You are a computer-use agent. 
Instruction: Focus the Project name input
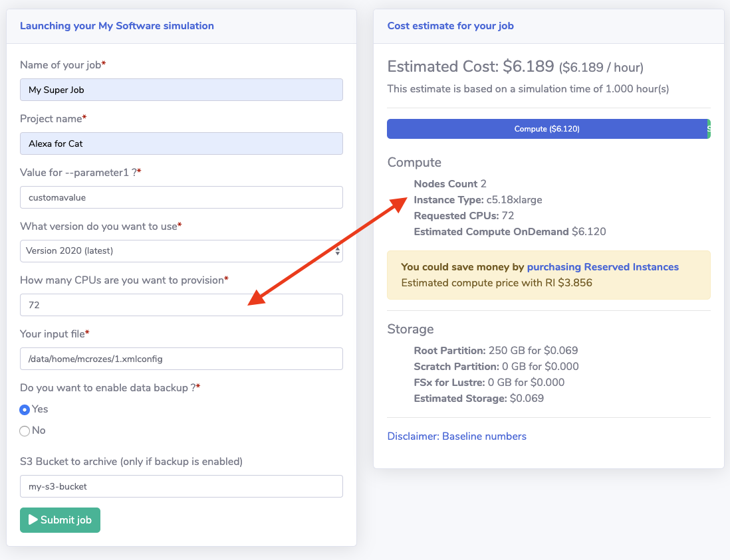[181, 143]
